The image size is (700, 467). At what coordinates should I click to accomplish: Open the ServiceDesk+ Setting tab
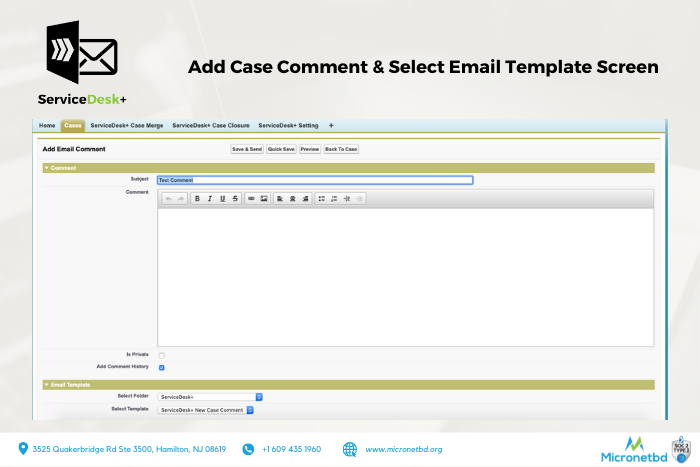(288, 126)
